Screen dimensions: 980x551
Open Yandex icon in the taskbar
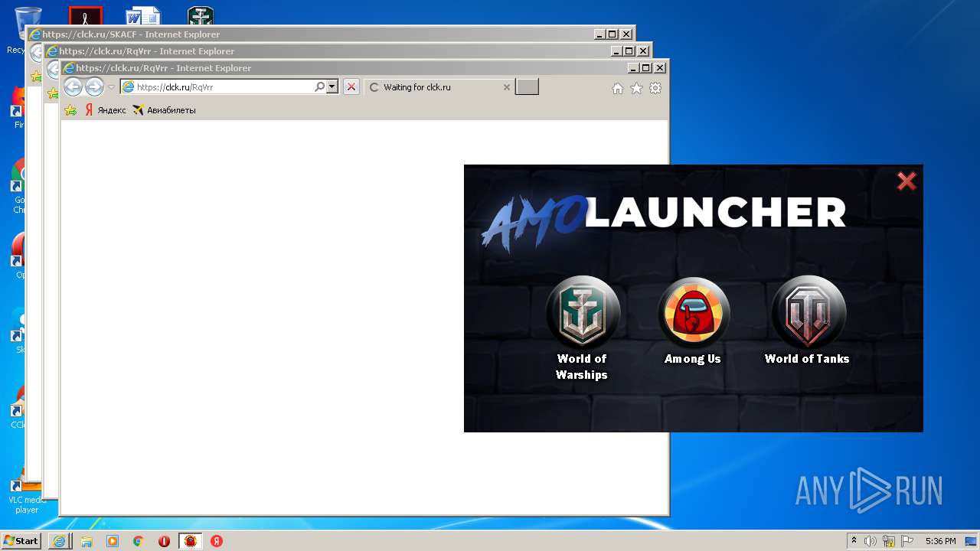(x=217, y=541)
